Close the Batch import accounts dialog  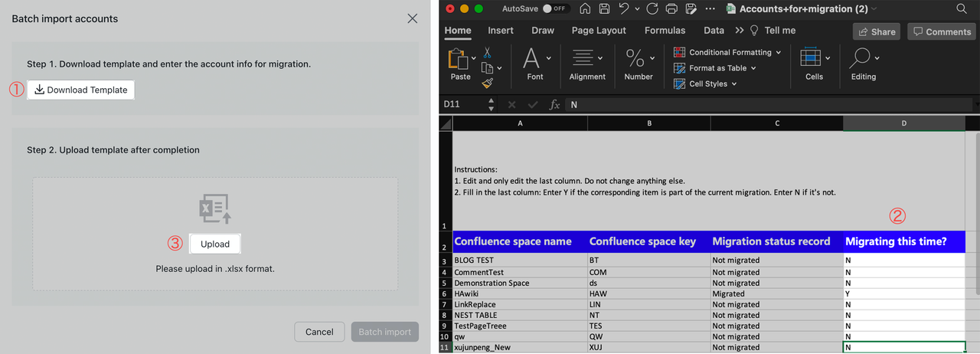point(413,18)
